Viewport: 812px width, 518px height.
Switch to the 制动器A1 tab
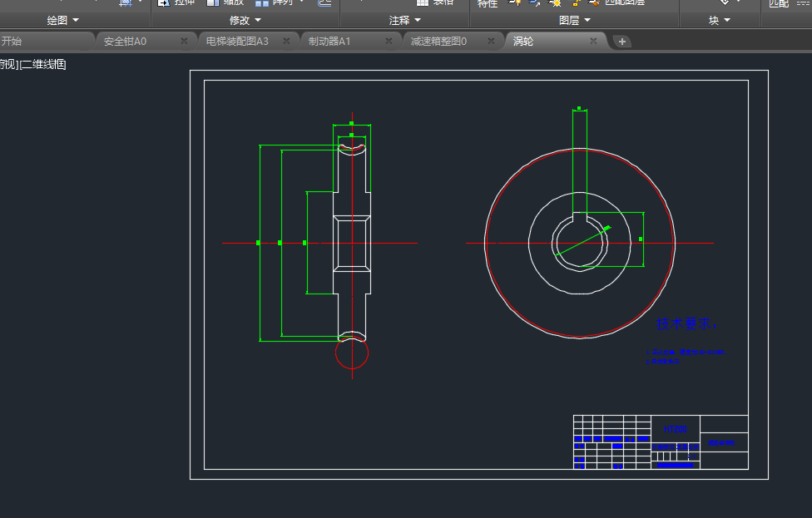[329, 41]
